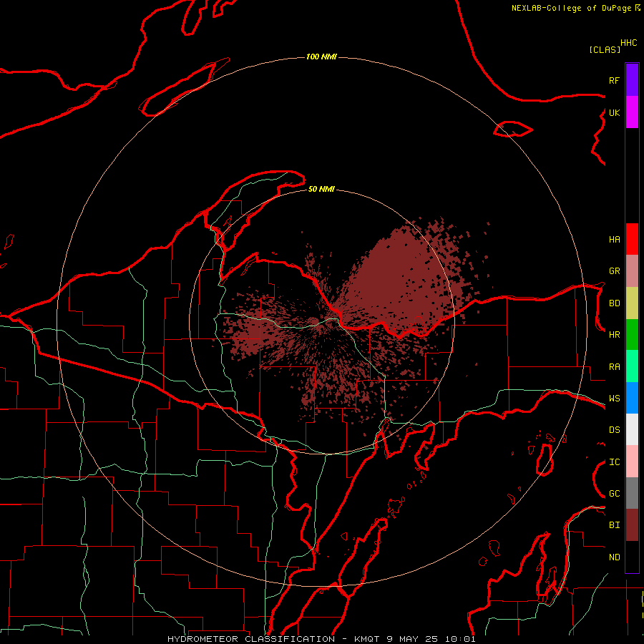Image resolution: width=644 pixels, height=644 pixels.
Task: Click the NEXLAB-College of DuPage credit text
Action: [571, 8]
